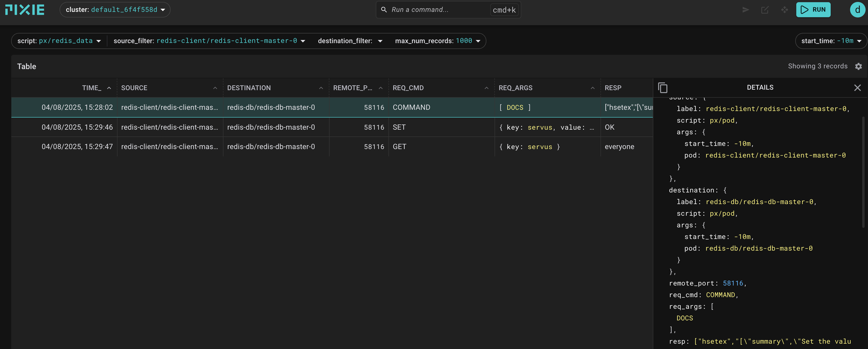Open source link in COMMAND row
868x349 pixels.
pos(169,107)
